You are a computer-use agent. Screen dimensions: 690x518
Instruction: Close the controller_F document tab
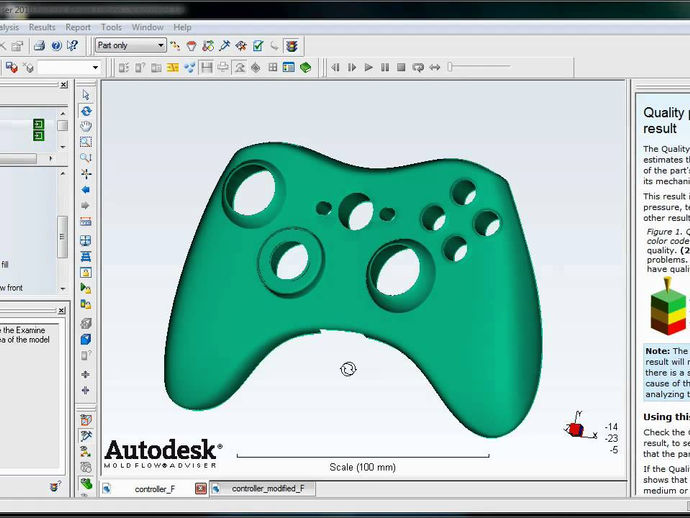(201, 489)
